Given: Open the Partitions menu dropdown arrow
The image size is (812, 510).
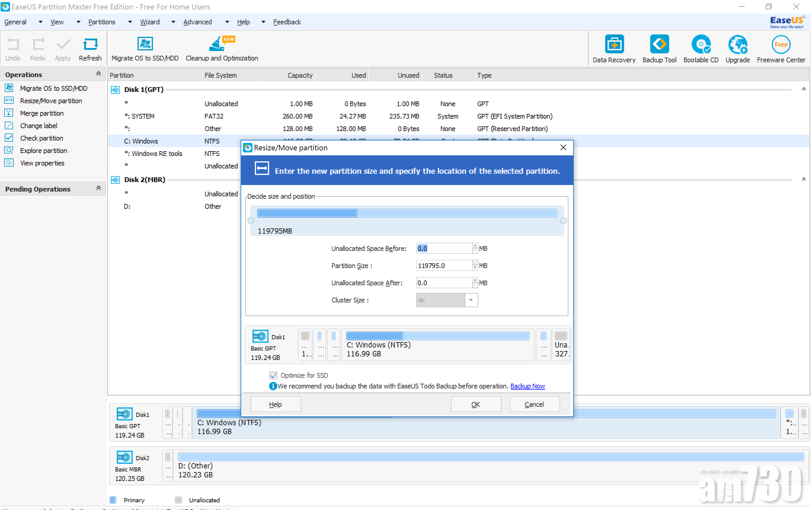Looking at the screenshot, I should pyautogui.click(x=130, y=22).
